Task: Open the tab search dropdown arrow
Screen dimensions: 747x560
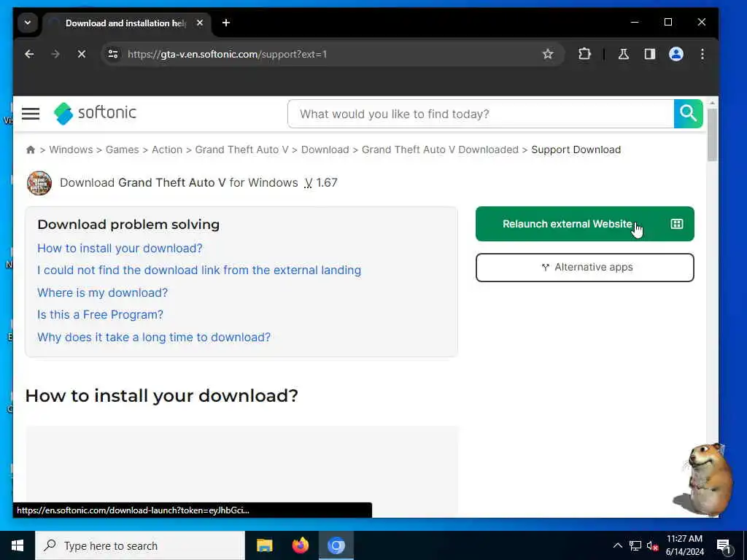Action: (x=28, y=23)
